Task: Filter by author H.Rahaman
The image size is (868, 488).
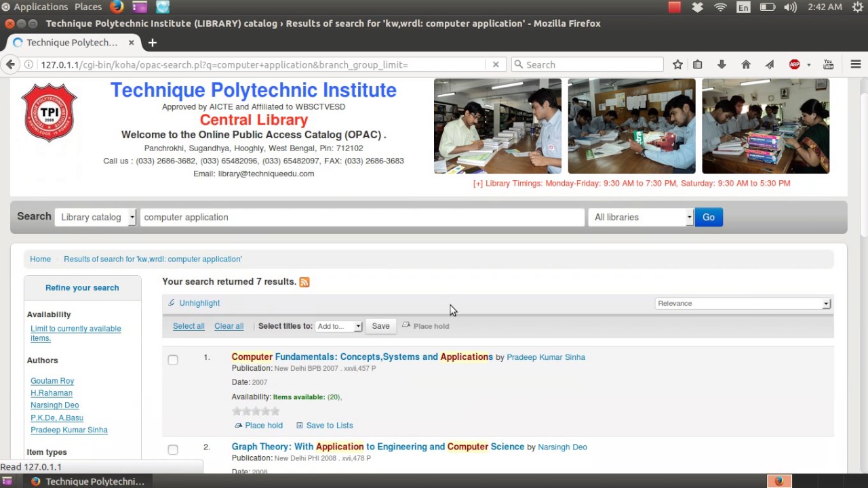Action: 52,393
